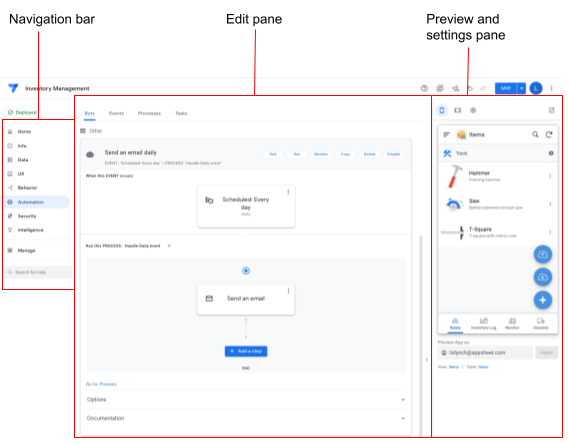Image resolution: width=569 pixels, height=443 pixels.
Task: Open the Monitor tab in app preview
Action: 512,324
